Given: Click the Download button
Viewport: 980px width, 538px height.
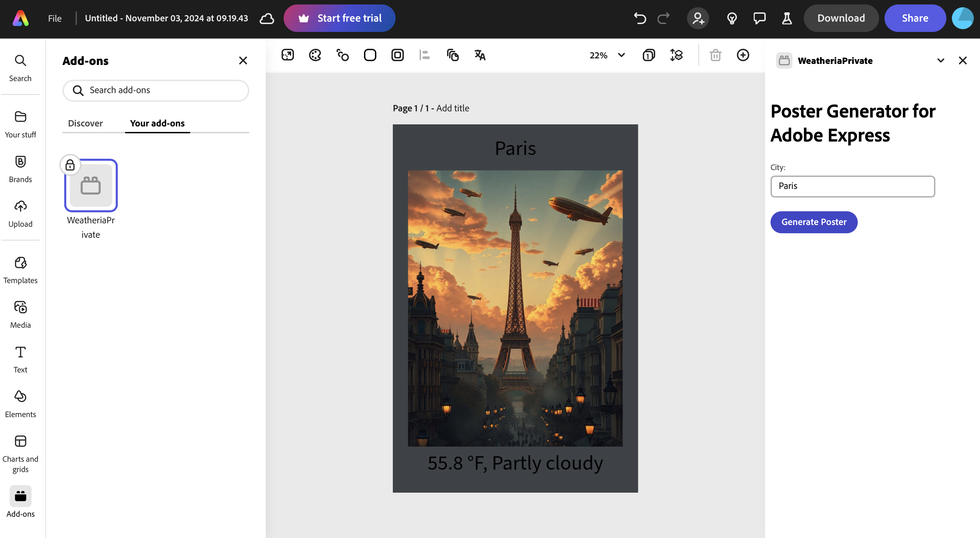Looking at the screenshot, I should point(841,18).
